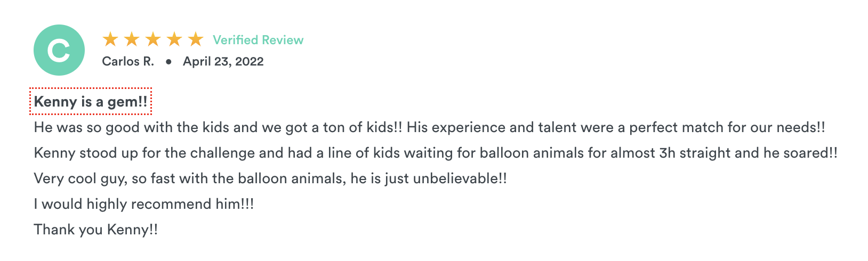
Task: Click "I would highly recommend him!!!"
Action: [x=144, y=204]
